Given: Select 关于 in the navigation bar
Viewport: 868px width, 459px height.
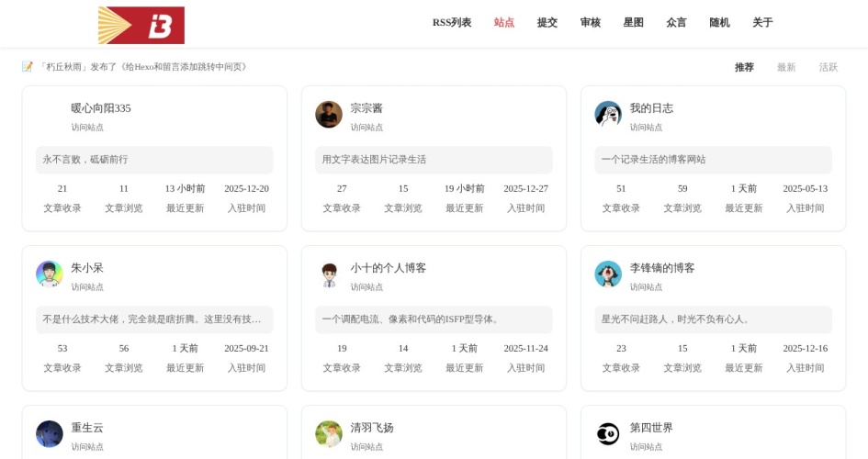Looking at the screenshot, I should 762,23.
